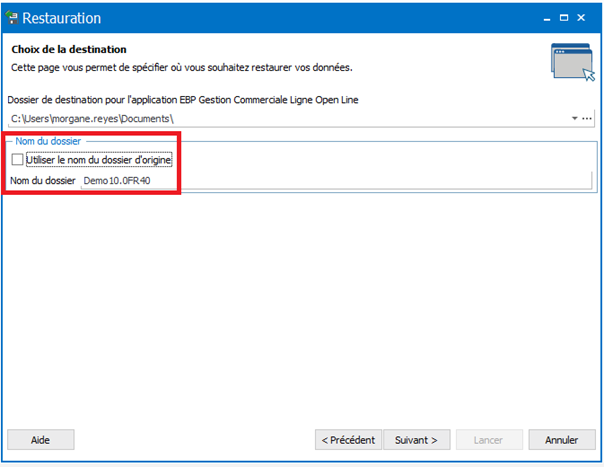Click the greyed-out Lancer button
Screen dimensions: 604x467
click(489, 440)
